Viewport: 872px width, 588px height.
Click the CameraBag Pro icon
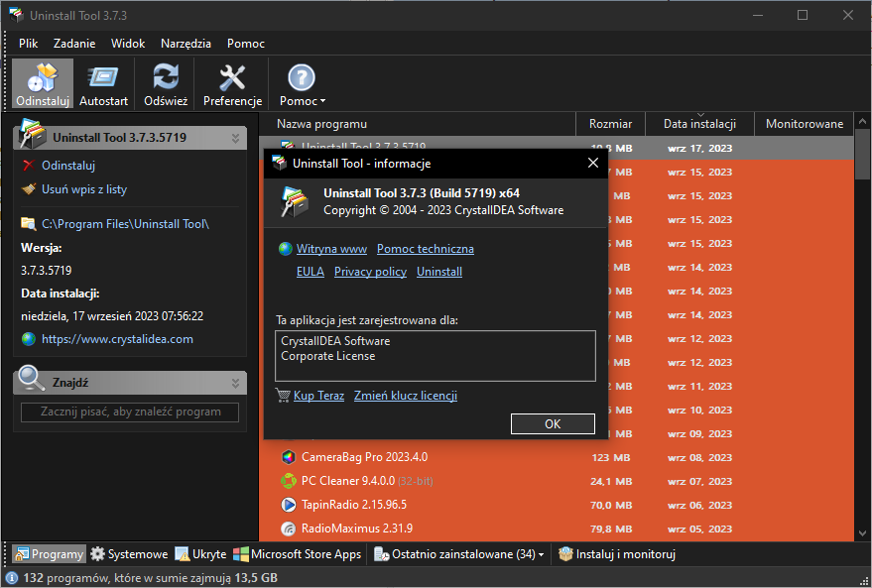[288, 457]
